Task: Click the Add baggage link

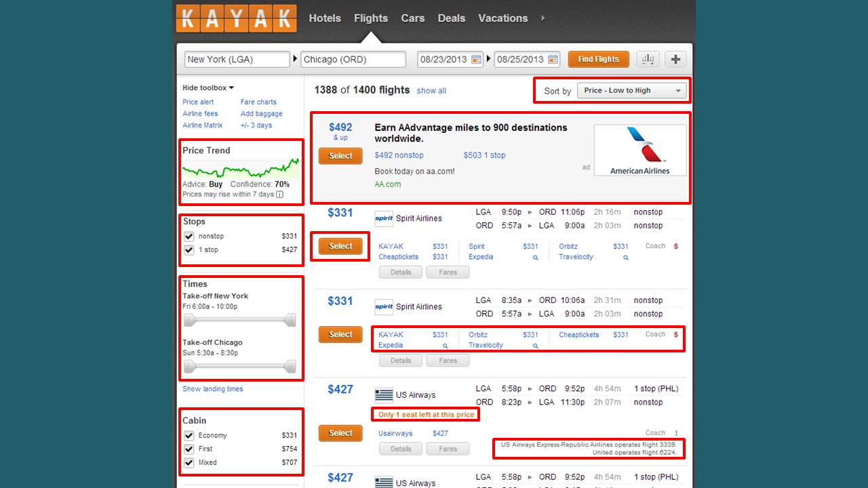Action: (261, 114)
